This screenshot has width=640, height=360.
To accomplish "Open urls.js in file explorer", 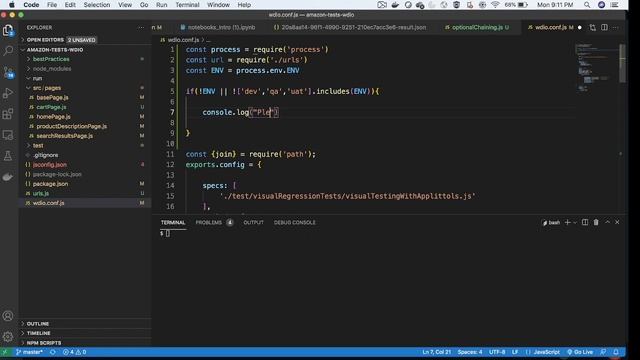I will click(41, 193).
